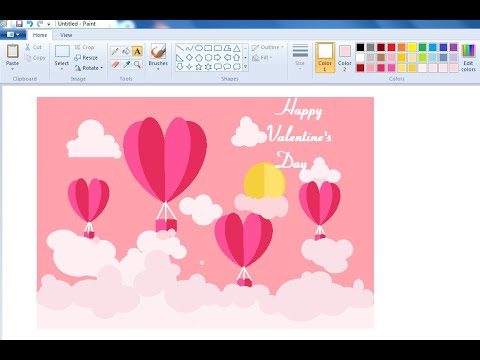Viewport: 480px width, 360px height.
Task: Select the Eraser tool
Action: tap(115, 64)
